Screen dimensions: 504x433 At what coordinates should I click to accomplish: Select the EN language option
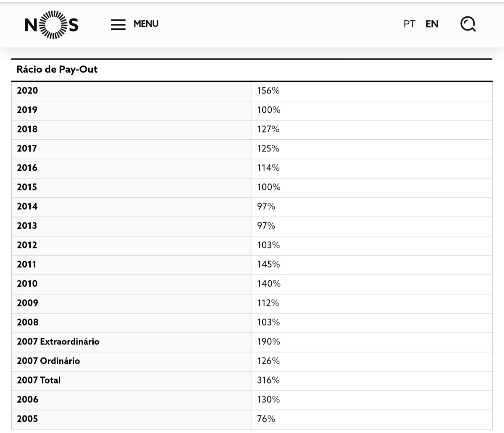tap(432, 24)
